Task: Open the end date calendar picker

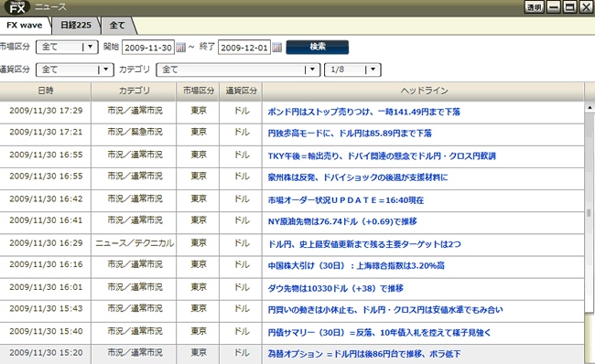Action: 277,48
